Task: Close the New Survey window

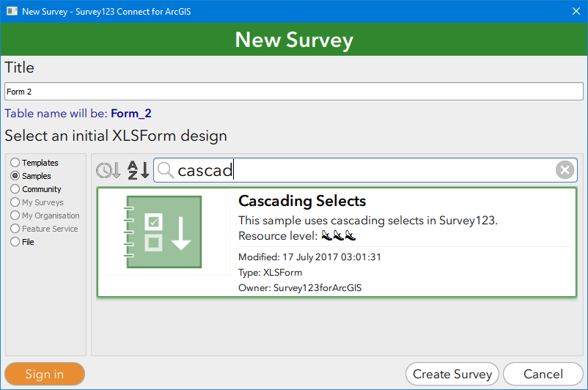Action: 576,11
